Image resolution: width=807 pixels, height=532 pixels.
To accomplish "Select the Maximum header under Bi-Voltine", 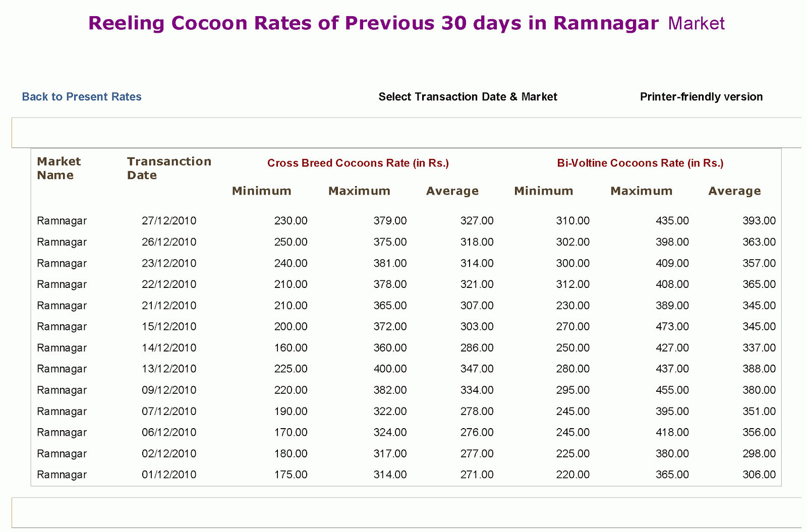I will click(x=641, y=191).
